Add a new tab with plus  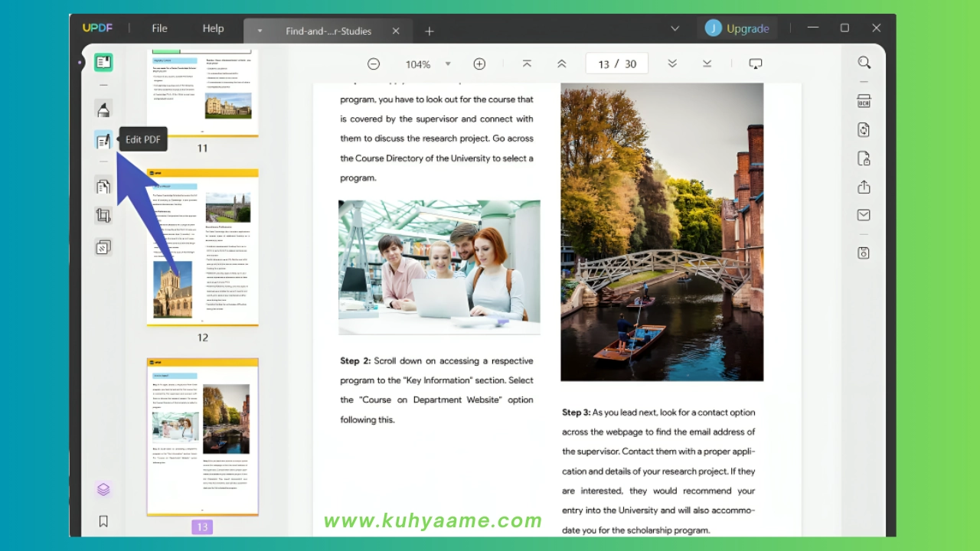[x=430, y=31]
